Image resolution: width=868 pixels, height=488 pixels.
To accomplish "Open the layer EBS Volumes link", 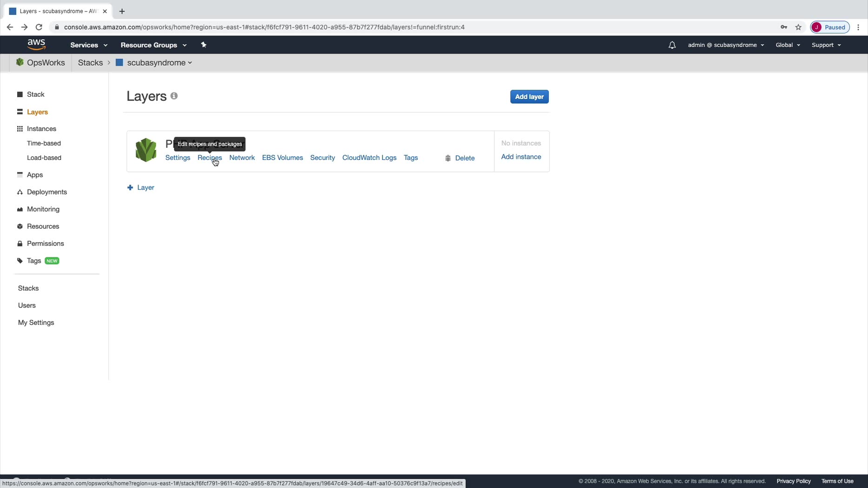I will click(282, 158).
